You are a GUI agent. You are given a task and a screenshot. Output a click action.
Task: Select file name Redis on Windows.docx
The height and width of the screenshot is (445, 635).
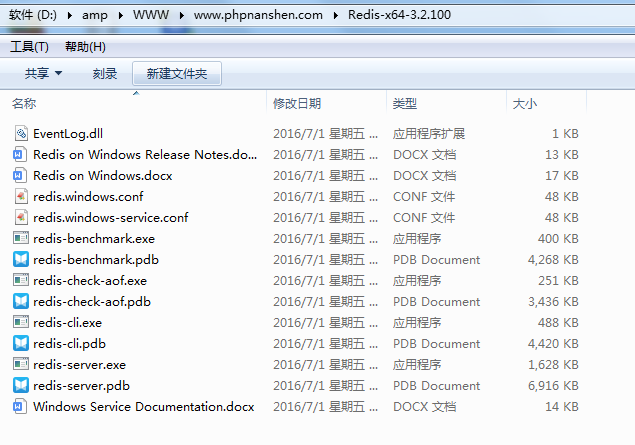click(102, 176)
